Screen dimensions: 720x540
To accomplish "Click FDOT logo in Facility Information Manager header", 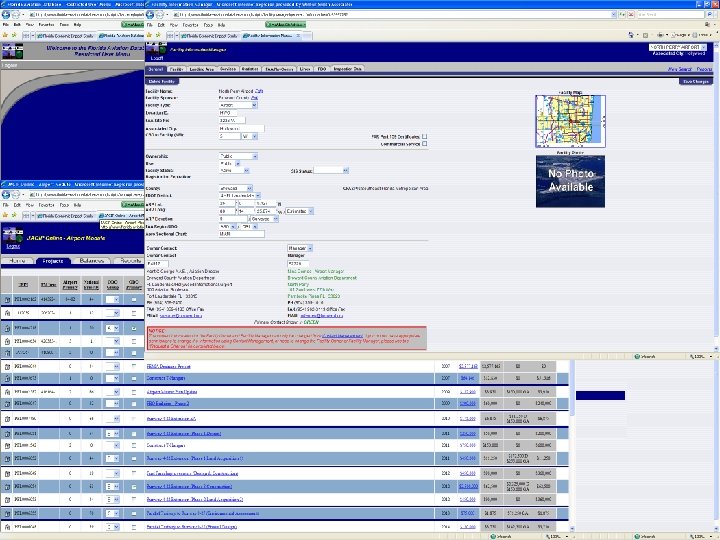I will (x=156, y=49).
